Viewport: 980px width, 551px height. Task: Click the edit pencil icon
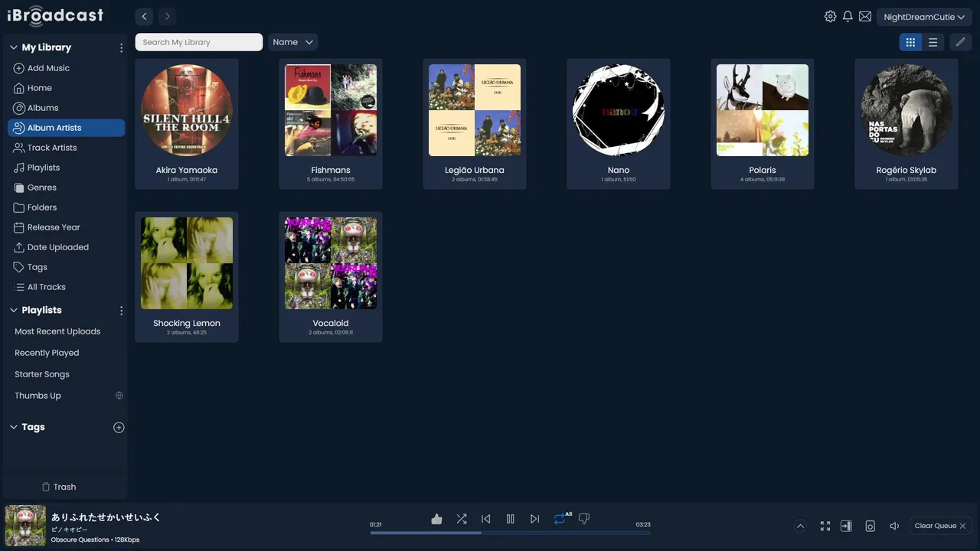coord(960,42)
